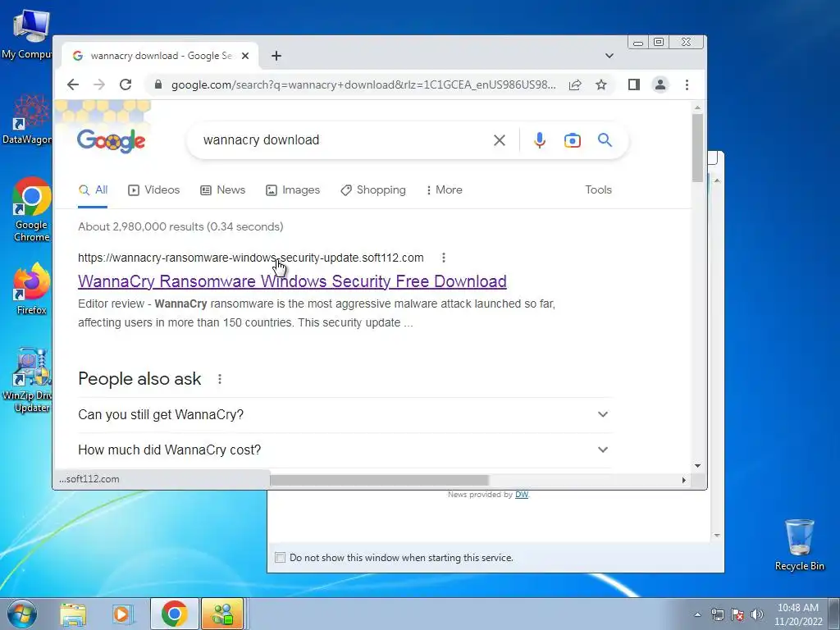Open Chrome side panel icon

[634, 84]
